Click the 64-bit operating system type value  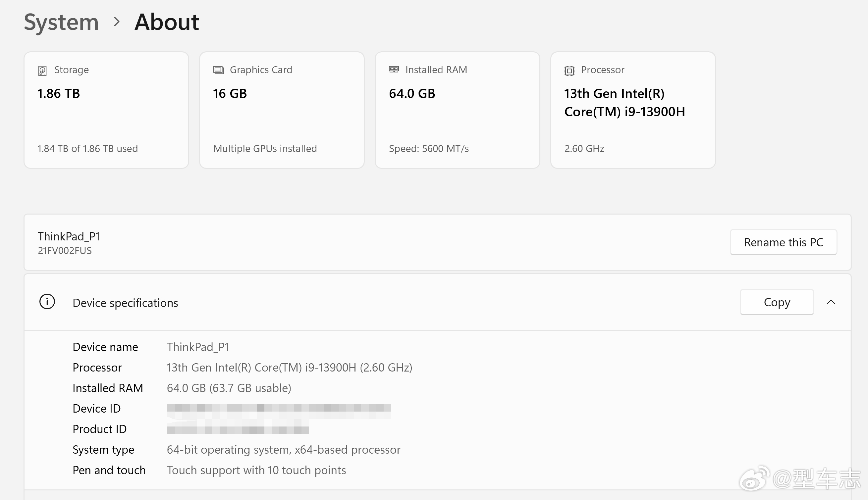pyautogui.click(x=283, y=450)
